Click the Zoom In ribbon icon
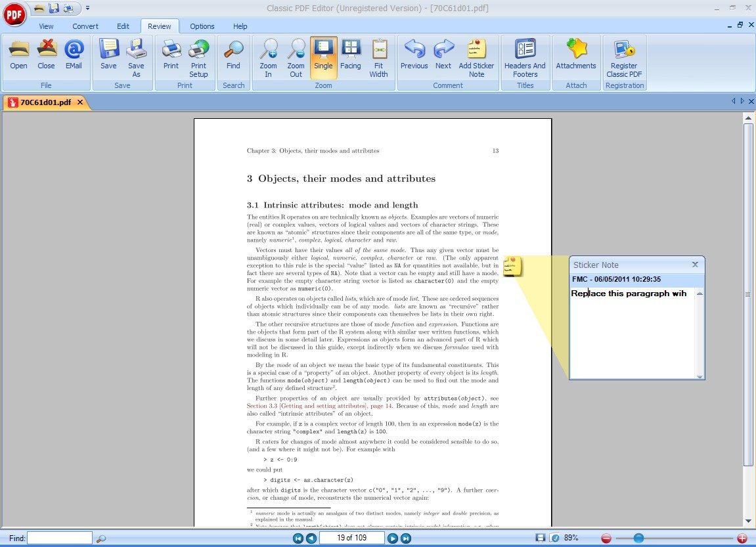Viewport: 756px width, 547px height. (x=268, y=58)
